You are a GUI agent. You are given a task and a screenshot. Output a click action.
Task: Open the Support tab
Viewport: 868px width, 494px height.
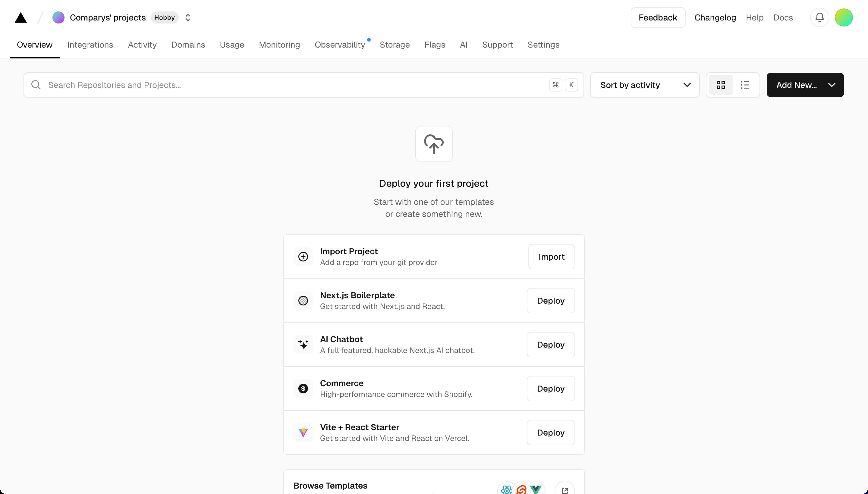click(497, 45)
